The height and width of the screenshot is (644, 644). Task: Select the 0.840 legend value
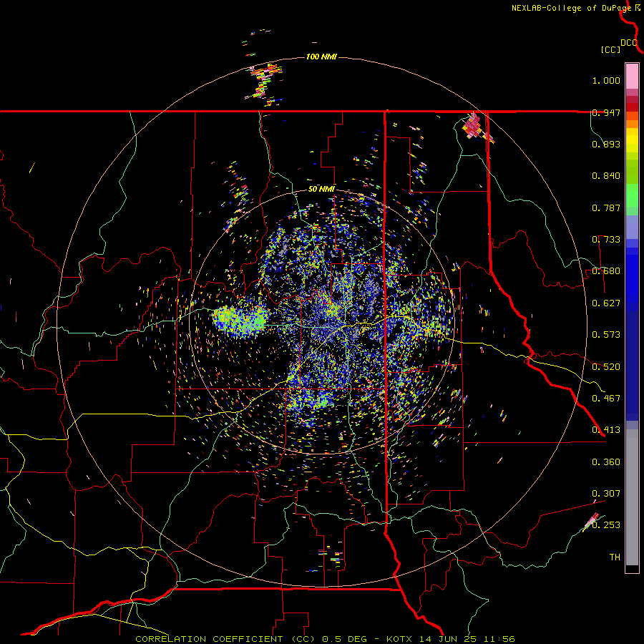(x=606, y=176)
